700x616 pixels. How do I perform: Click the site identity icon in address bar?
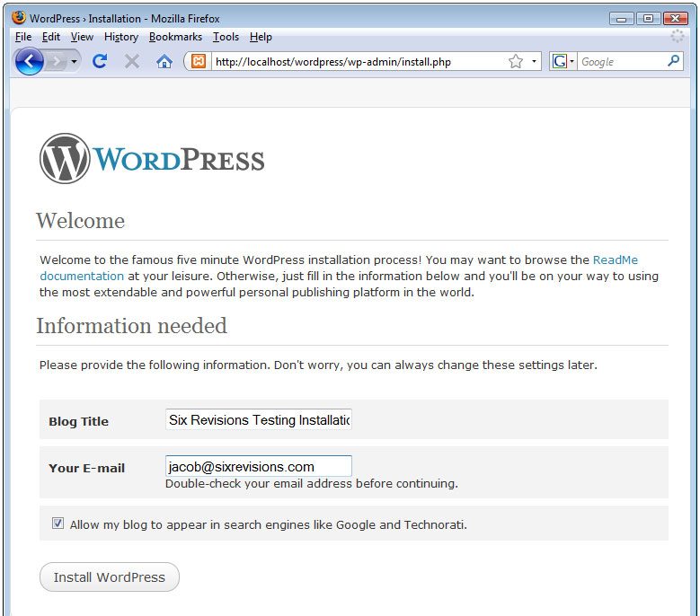click(x=199, y=61)
